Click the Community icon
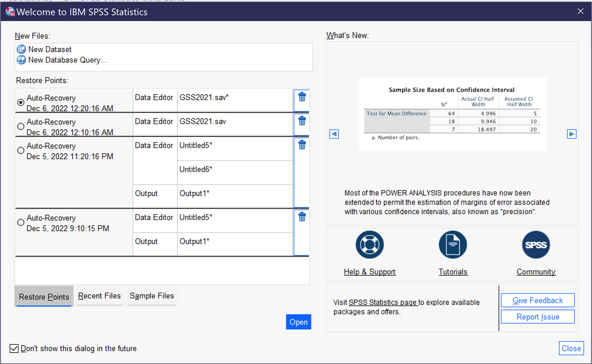 pos(536,244)
